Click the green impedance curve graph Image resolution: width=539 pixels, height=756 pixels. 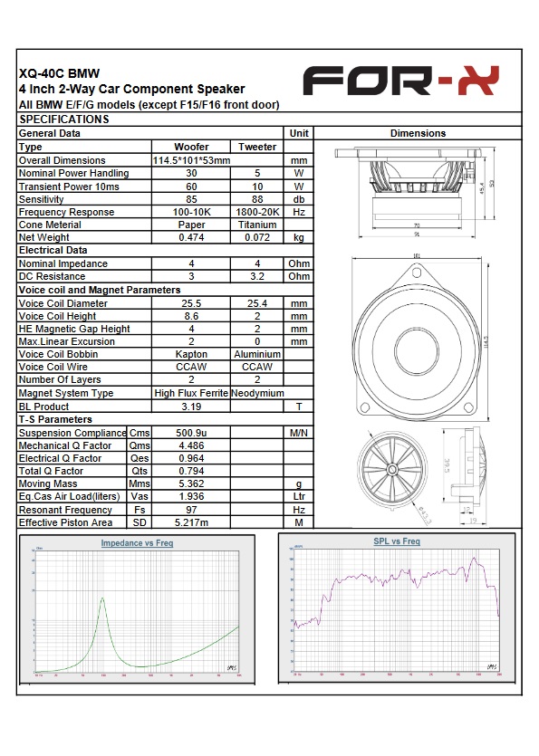tap(137, 612)
